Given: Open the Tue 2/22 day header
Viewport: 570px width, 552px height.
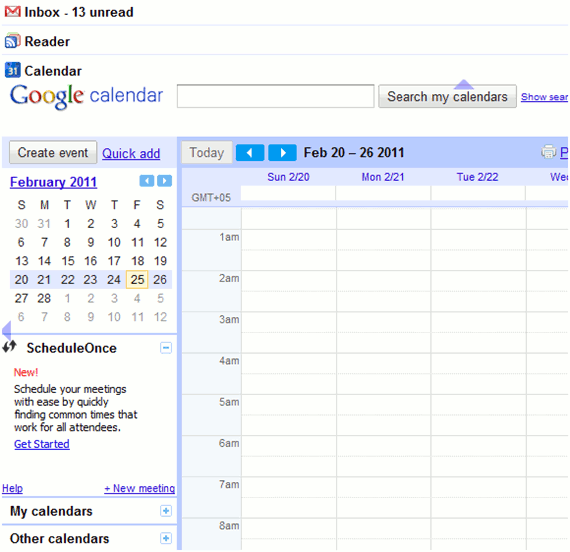Looking at the screenshot, I should [477, 177].
